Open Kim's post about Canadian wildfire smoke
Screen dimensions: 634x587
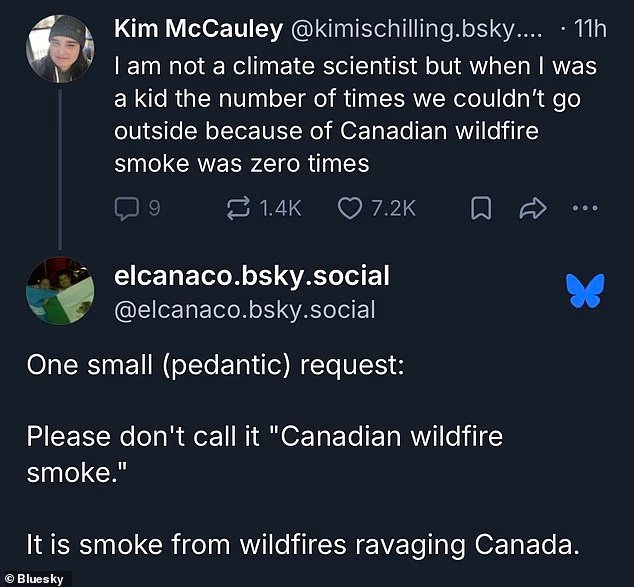click(355, 115)
